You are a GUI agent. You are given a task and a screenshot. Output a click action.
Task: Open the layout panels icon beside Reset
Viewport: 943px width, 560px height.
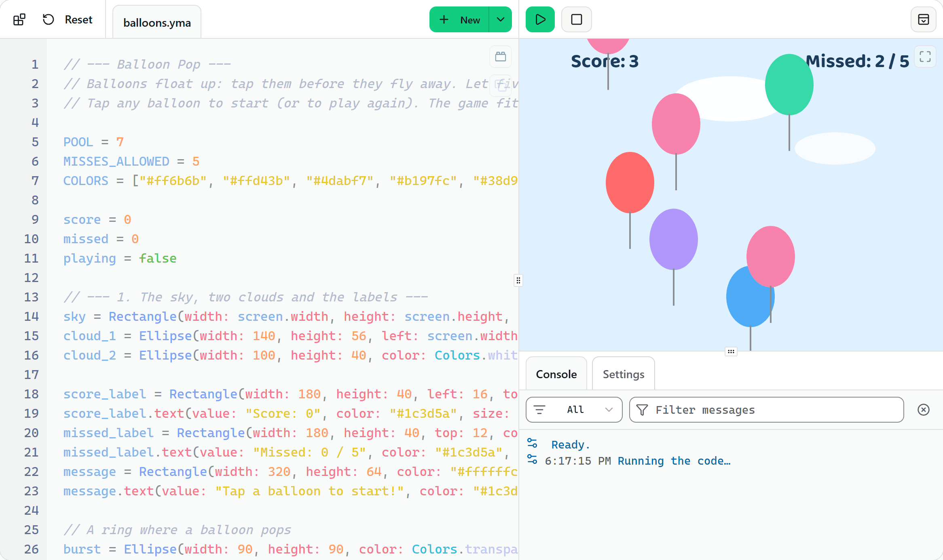tap(19, 19)
